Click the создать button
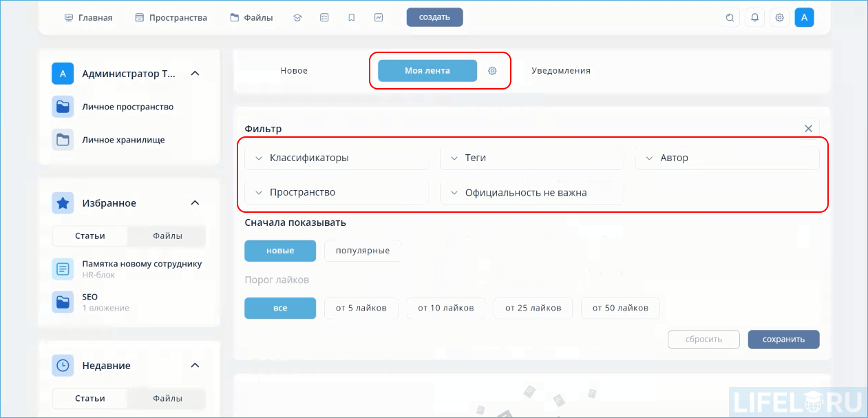 (x=434, y=17)
